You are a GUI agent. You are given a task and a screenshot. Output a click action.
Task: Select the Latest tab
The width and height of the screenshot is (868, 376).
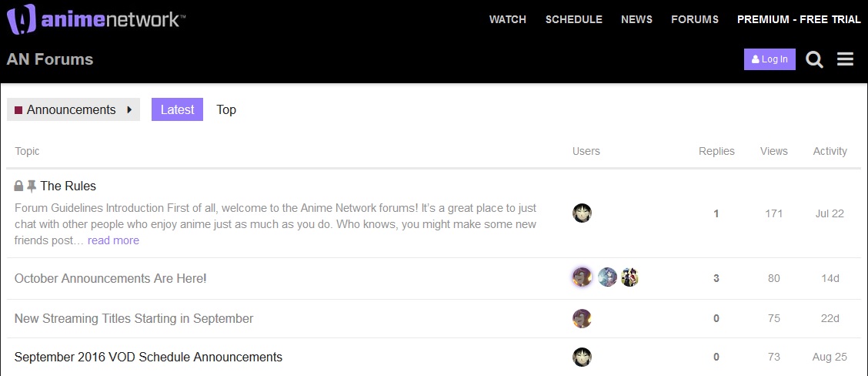[177, 110]
